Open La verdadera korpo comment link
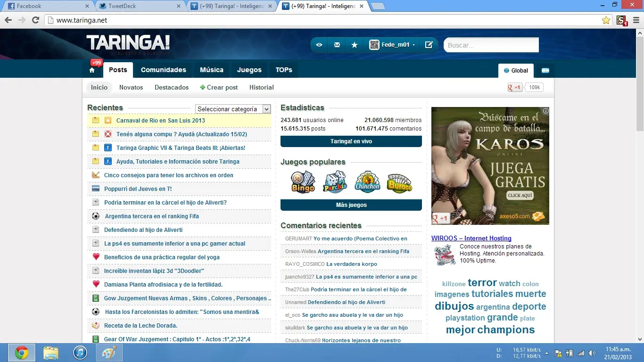Screen dimensions: 644x362 [x=352, y=264]
